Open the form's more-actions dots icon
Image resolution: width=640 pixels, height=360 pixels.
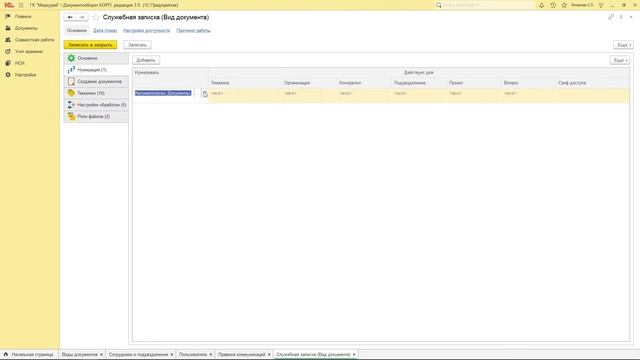point(621,17)
